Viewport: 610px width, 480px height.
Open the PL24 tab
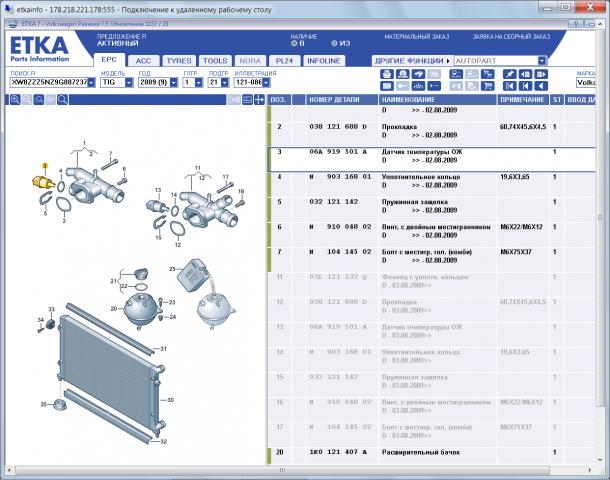pos(284,61)
